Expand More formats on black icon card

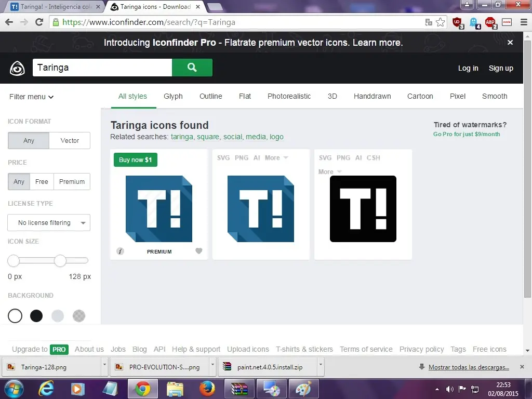coord(330,171)
